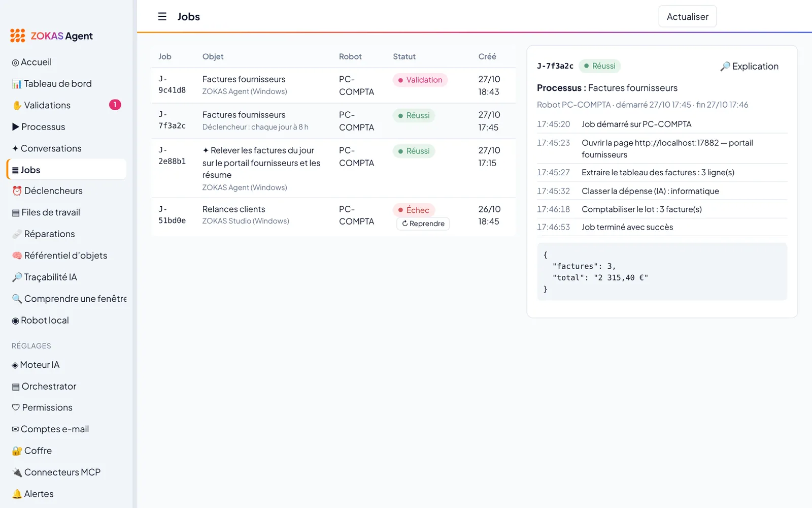Click Reprendre on the Relances clients job
This screenshot has height=508, width=812.
[x=423, y=224]
